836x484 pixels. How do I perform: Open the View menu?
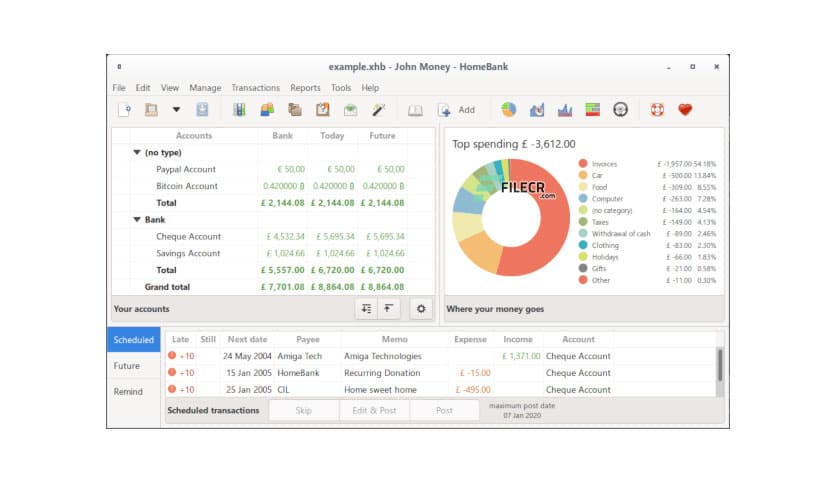[170, 87]
